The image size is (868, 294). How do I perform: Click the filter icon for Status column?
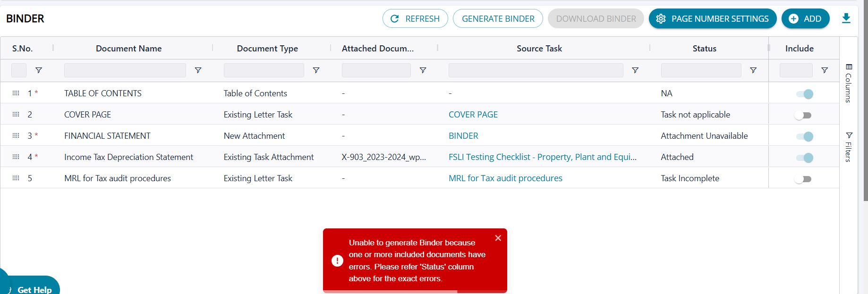753,70
